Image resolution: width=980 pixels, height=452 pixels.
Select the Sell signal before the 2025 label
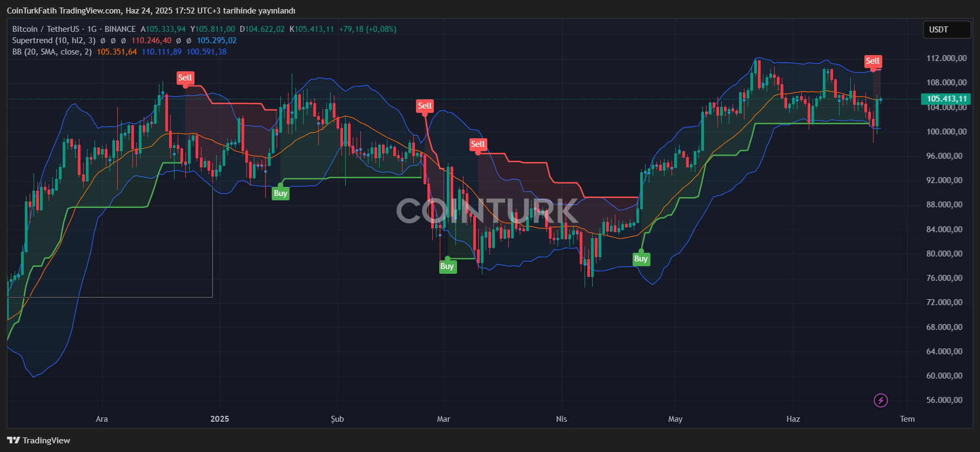[185, 78]
